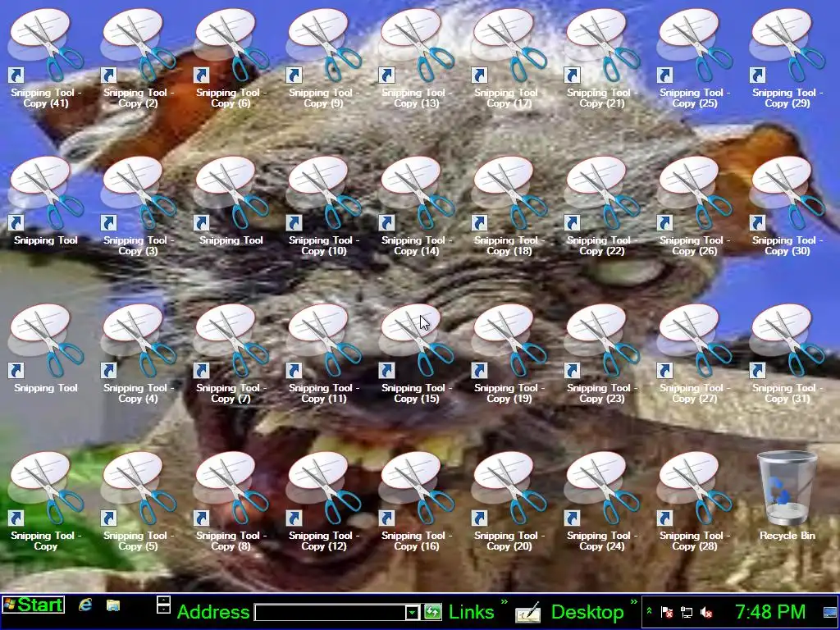This screenshot has height=630, width=840.
Task: Show hidden system tray icons
Action: click(650, 611)
